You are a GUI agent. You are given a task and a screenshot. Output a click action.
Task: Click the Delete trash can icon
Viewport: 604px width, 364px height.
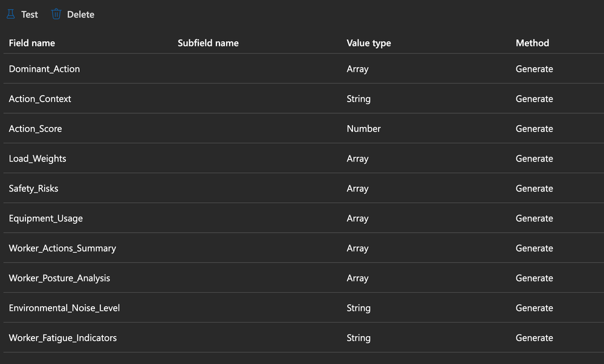point(56,15)
